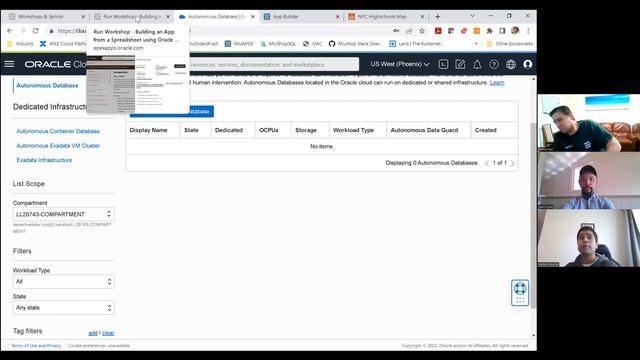Open the State filter dropdown
Image resolution: width=640 pixels, height=360 pixels.
[x=63, y=307]
